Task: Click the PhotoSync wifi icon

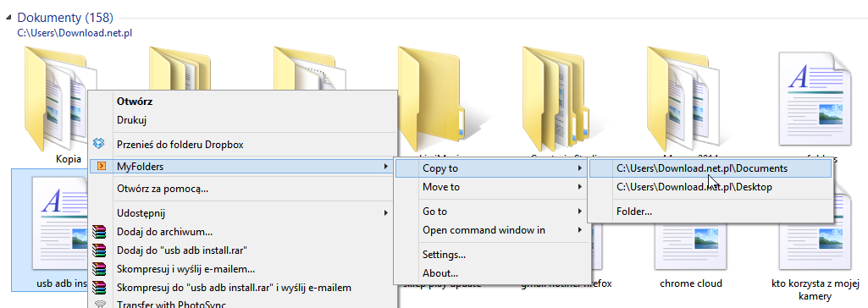Action: [100, 304]
